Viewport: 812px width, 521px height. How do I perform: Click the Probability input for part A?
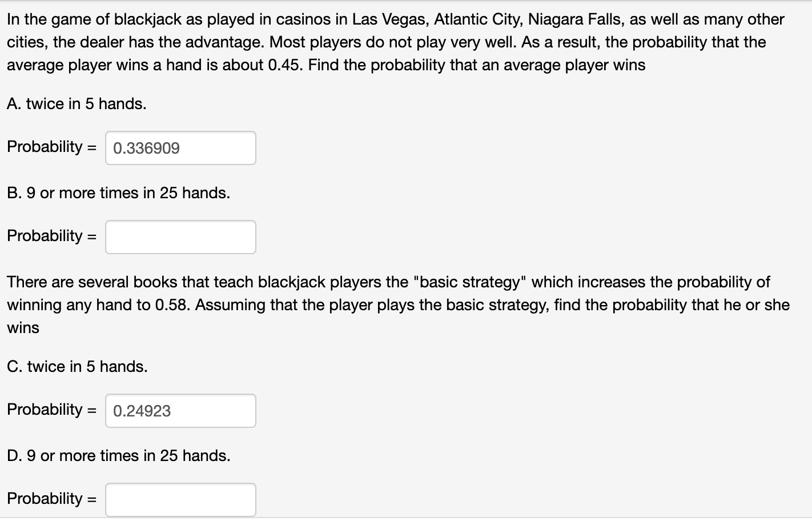click(180, 148)
